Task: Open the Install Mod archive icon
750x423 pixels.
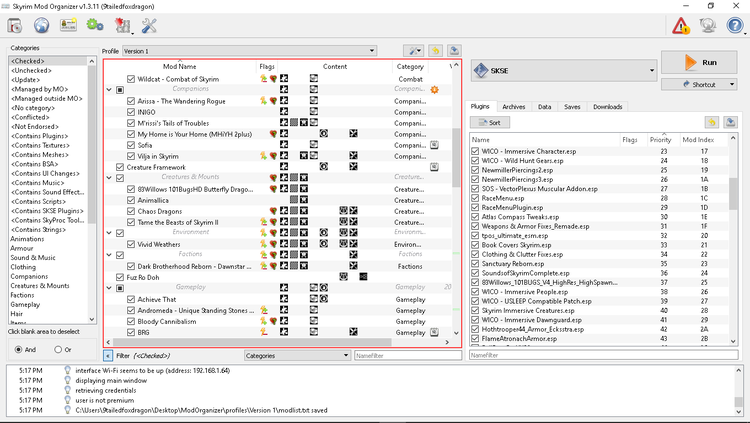Action: [x=14, y=25]
